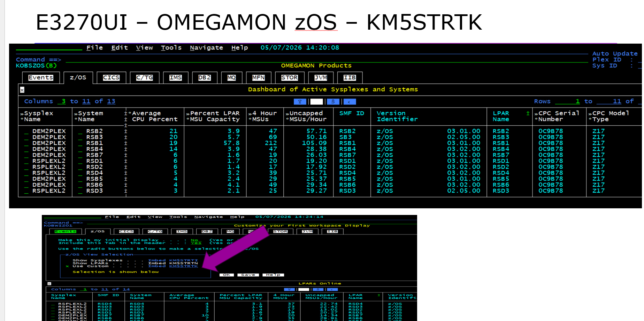Switch to DB2 tab in upper window
644x321 pixels.
point(205,77)
